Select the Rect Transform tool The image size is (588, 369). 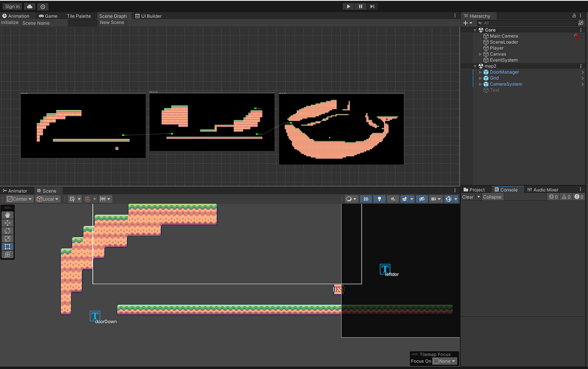pos(7,247)
